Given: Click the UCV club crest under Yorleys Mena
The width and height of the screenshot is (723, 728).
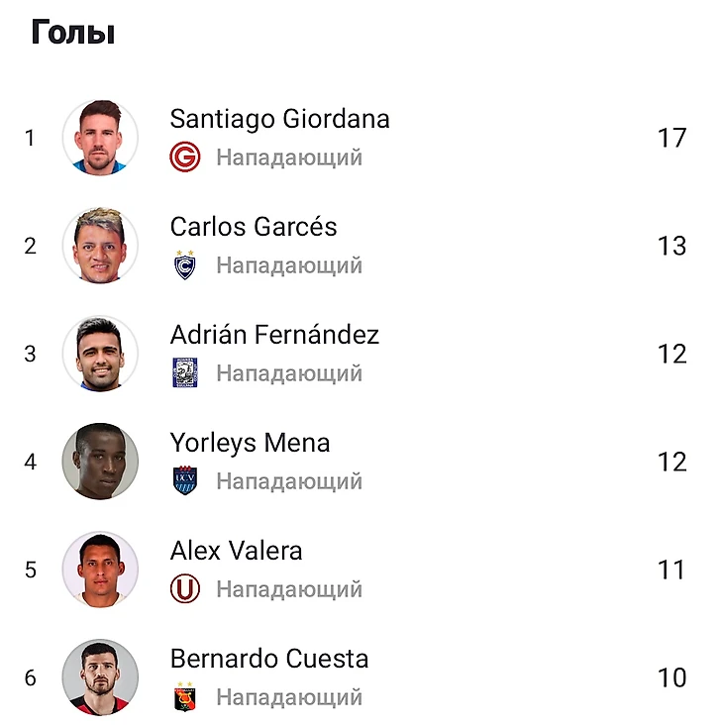Looking at the screenshot, I should click(x=185, y=481).
